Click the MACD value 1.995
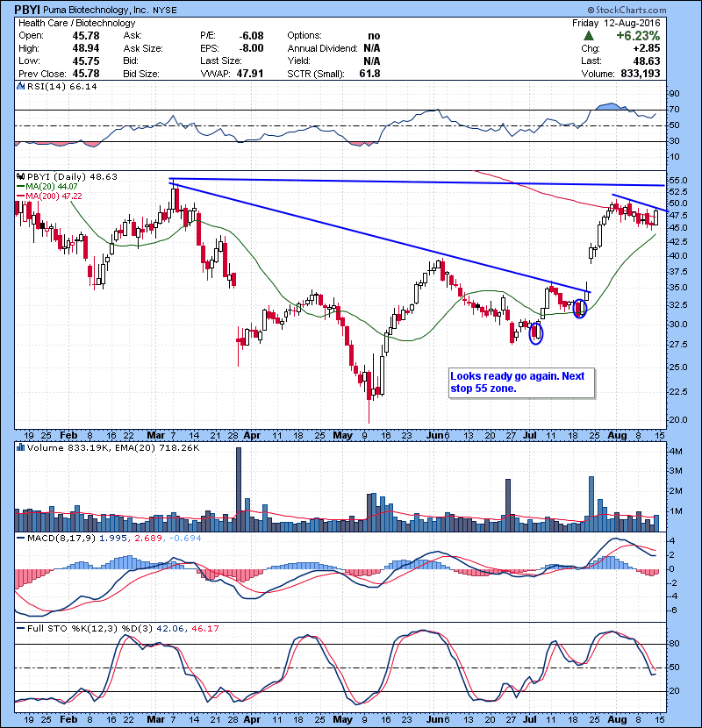The width and height of the screenshot is (702, 728). (115, 539)
